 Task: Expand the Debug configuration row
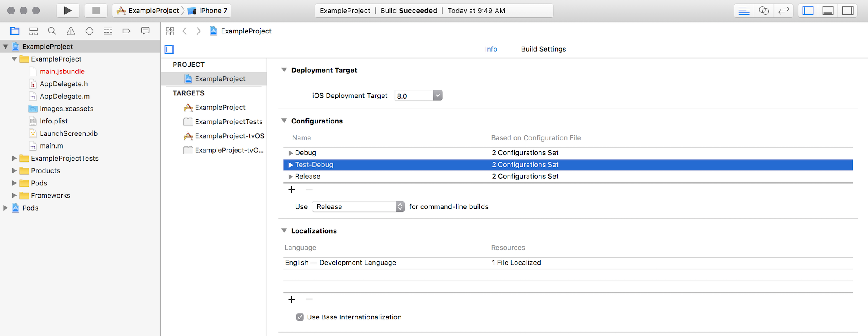click(290, 153)
